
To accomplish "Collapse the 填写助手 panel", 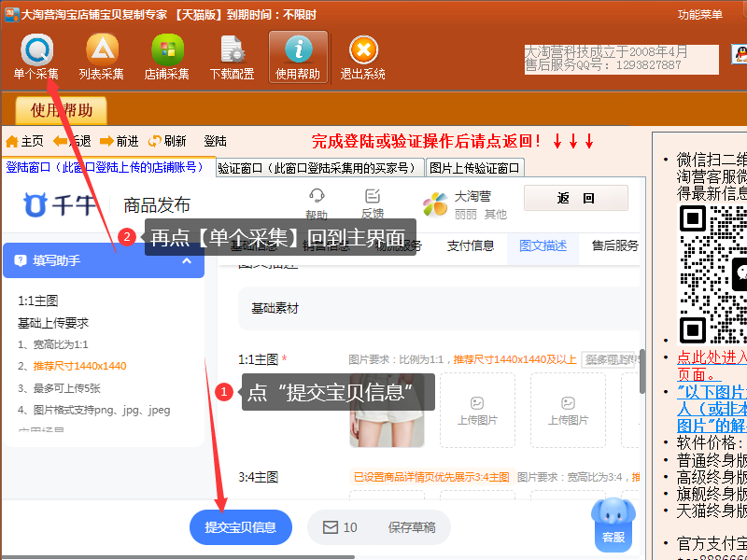I will [x=187, y=260].
